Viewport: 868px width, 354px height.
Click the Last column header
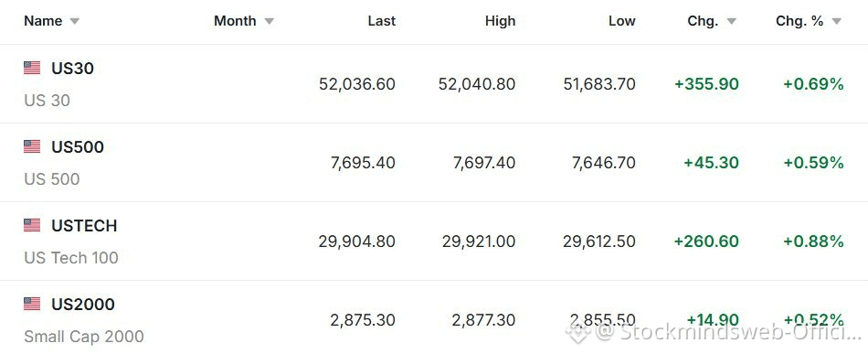[x=382, y=21]
